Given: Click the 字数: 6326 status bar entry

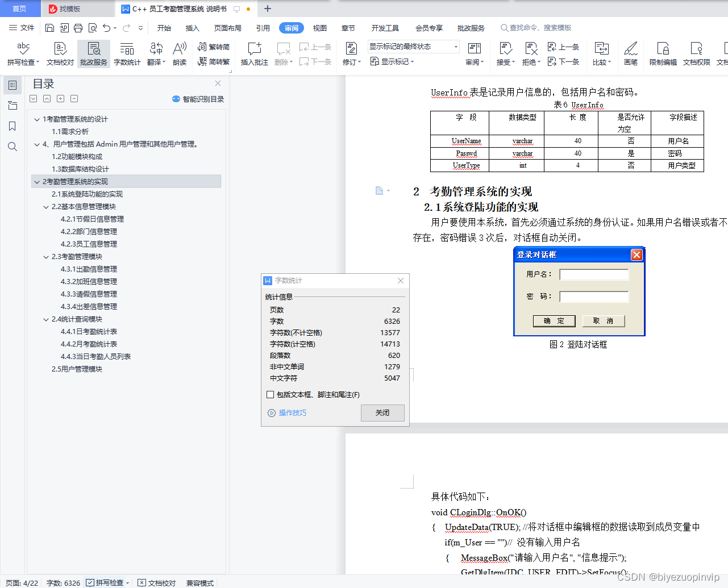Looking at the screenshot, I should 63,583.
